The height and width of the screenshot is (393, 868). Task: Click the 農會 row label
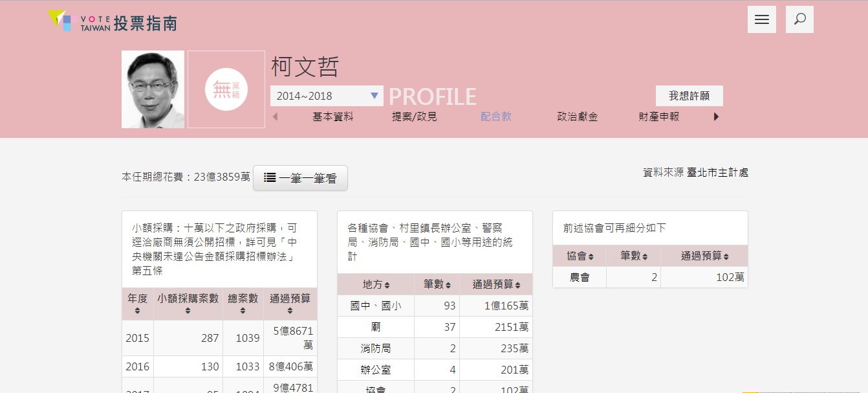pyautogui.click(x=580, y=277)
